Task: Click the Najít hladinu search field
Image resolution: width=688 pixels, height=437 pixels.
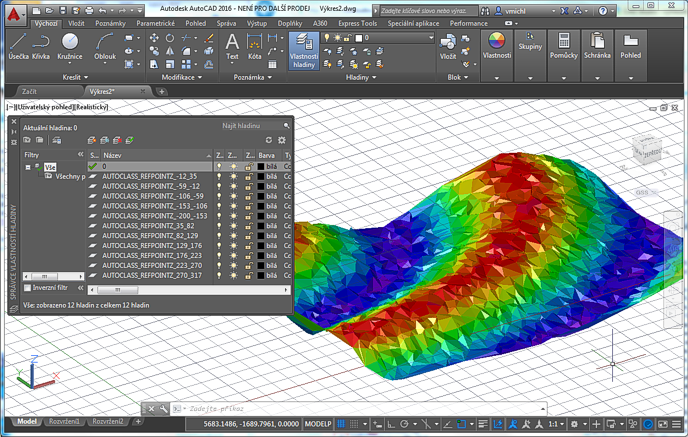Action: [x=254, y=126]
